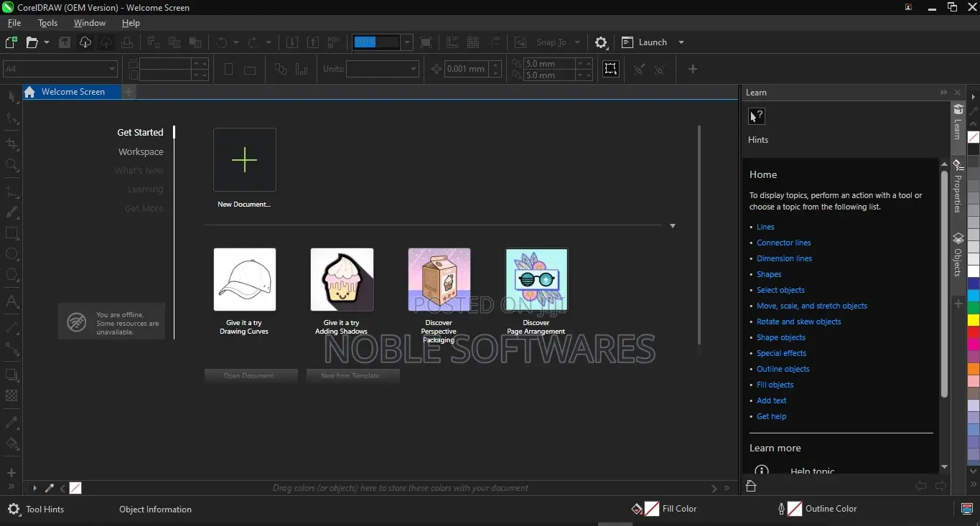Click the Open Document... button
This screenshot has height=526, width=980.
pos(251,376)
